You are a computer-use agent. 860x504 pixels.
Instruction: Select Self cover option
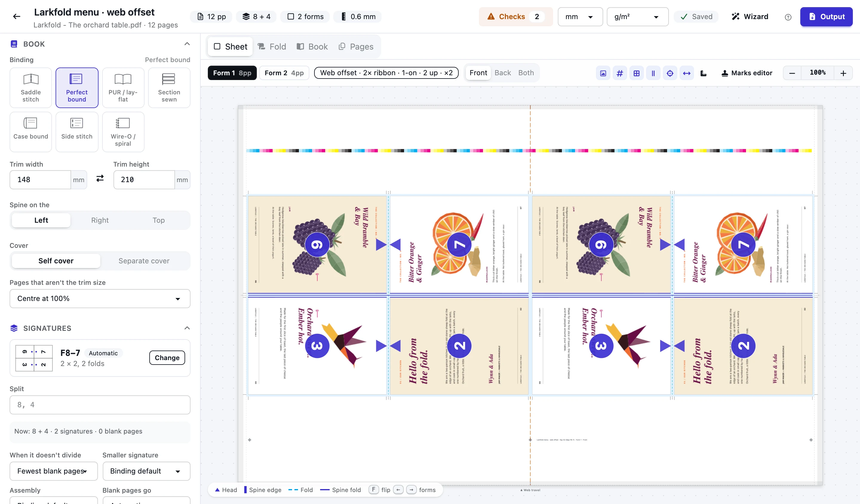tap(56, 261)
